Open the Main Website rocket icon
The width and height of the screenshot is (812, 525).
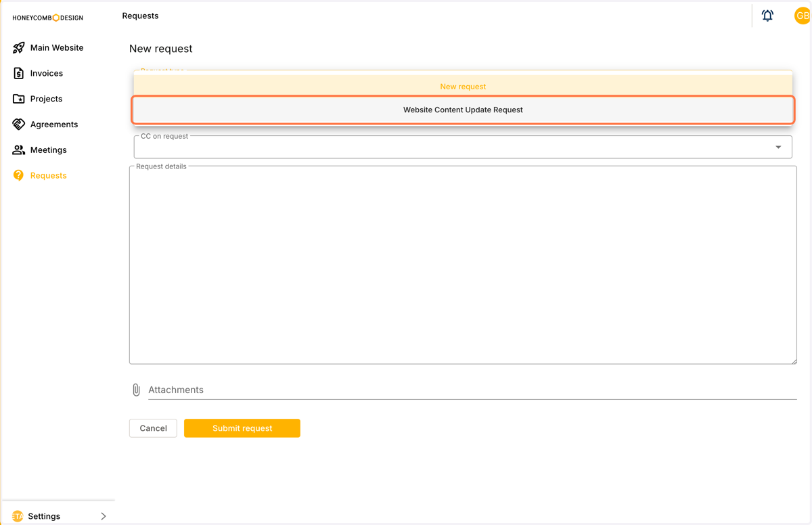(x=18, y=48)
